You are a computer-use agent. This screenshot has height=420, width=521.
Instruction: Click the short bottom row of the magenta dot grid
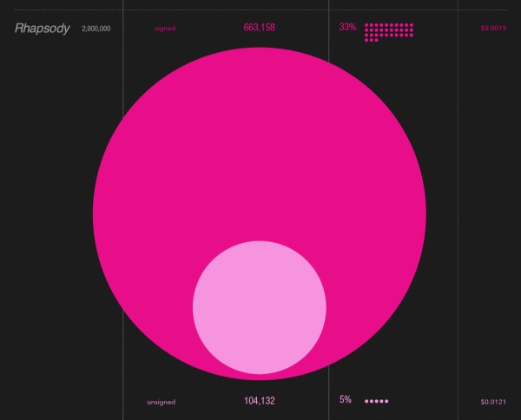(372, 40)
